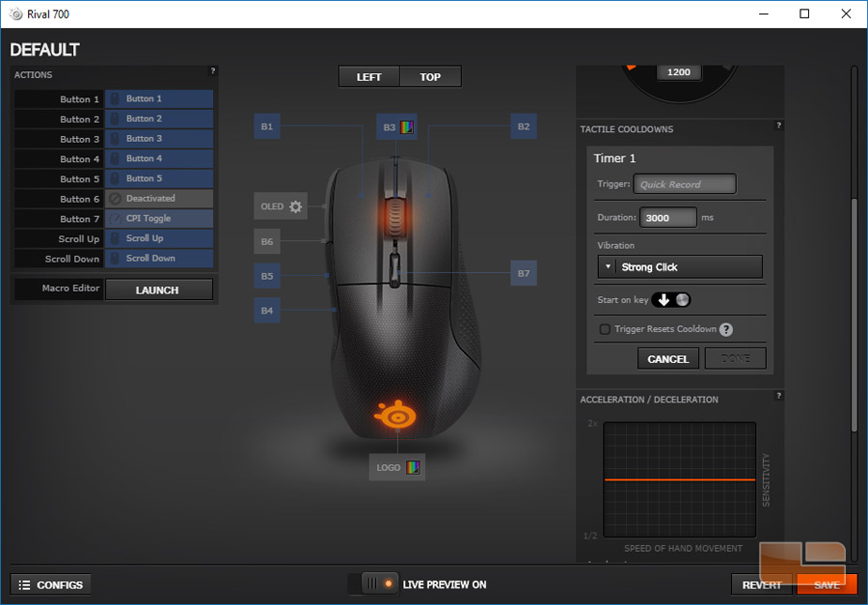Select the B2 button label
The image size is (868, 605).
[523, 126]
